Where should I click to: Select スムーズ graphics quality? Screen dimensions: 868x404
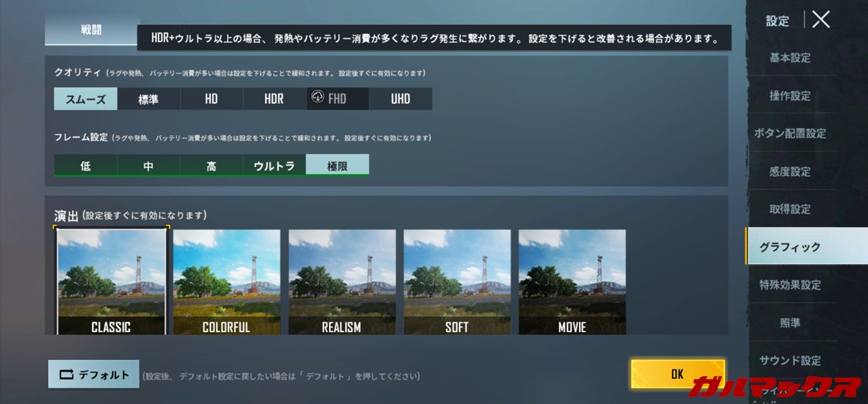click(x=85, y=99)
